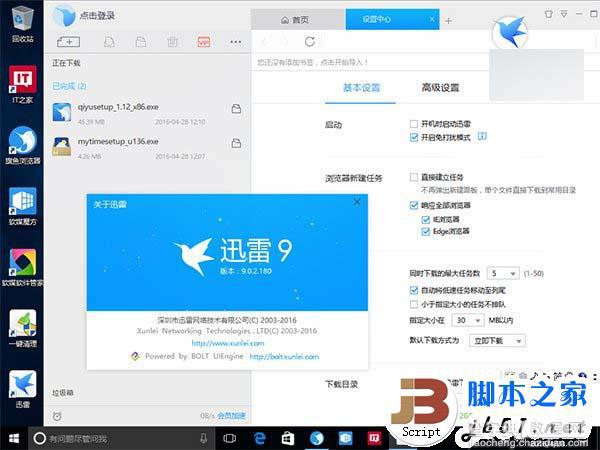This screenshot has width=600, height=450.
Task: Toggle 响应全部浏览器 checkbox
Action: coord(414,205)
